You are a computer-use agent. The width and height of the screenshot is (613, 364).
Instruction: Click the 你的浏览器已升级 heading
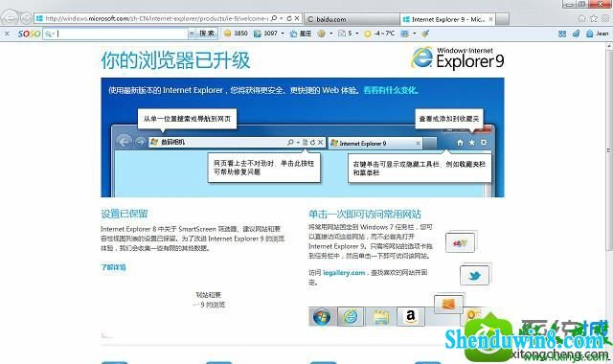pyautogui.click(x=175, y=60)
